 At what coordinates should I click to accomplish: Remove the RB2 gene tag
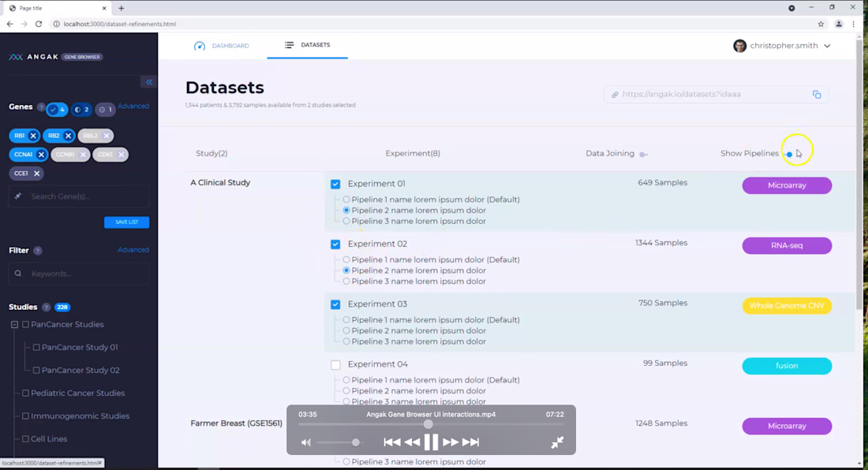pos(68,136)
